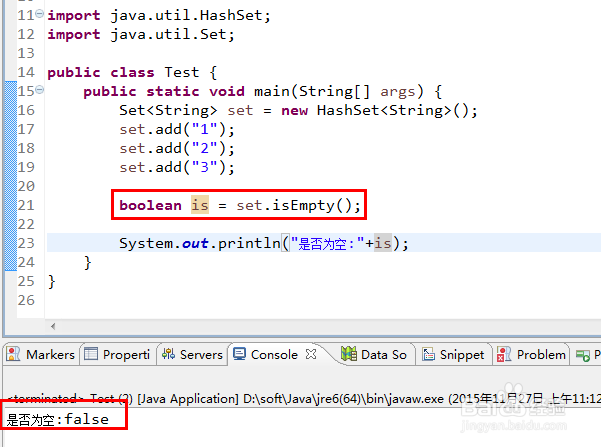Open the Markers tab
601x447 pixels.
[x=41, y=355]
